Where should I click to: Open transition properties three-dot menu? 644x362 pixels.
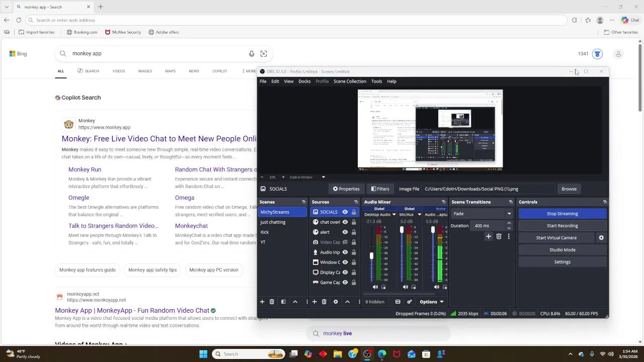click(x=509, y=236)
